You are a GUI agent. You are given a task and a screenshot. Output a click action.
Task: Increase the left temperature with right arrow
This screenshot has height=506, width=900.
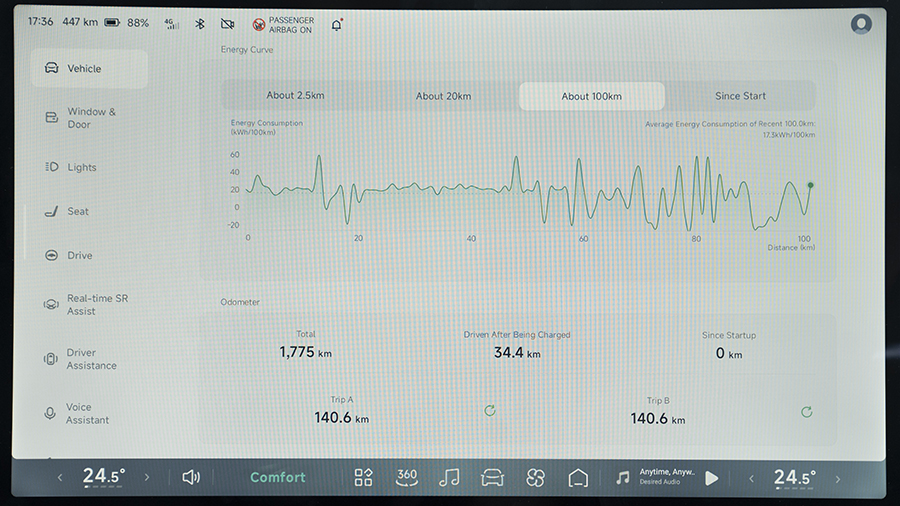coord(147,478)
